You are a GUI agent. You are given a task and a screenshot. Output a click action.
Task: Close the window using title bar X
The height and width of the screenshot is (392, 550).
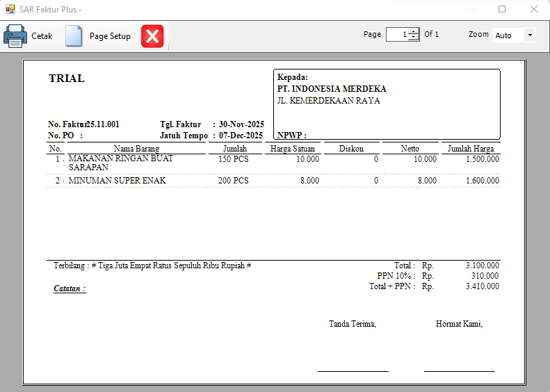coord(533,10)
